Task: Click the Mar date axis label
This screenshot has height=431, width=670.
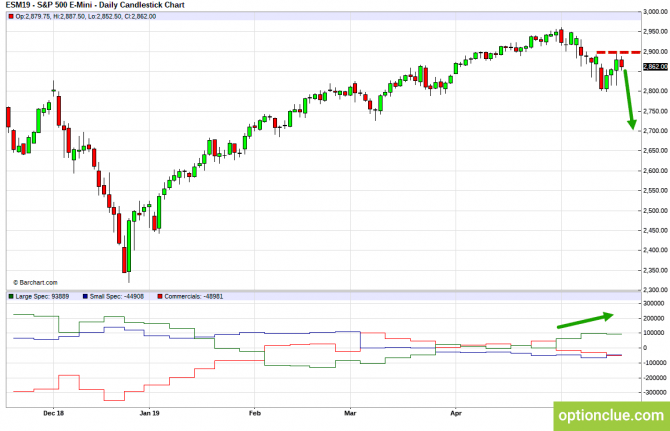Action: 350,413
